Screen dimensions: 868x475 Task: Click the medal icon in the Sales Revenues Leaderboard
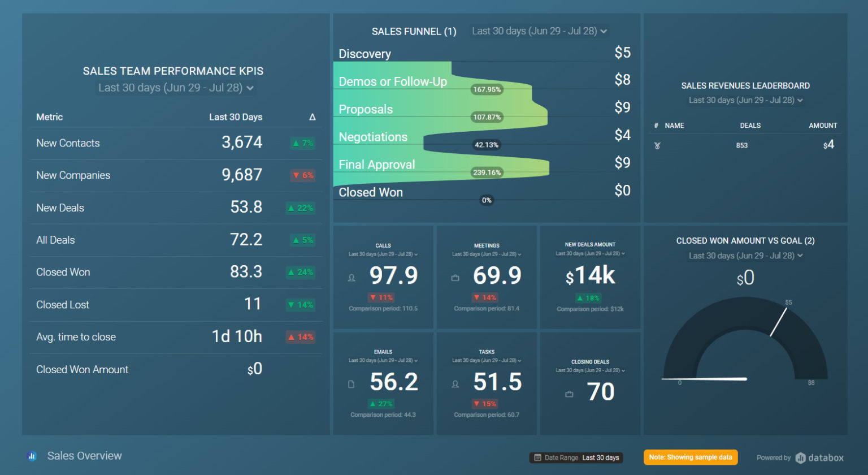coord(657,145)
